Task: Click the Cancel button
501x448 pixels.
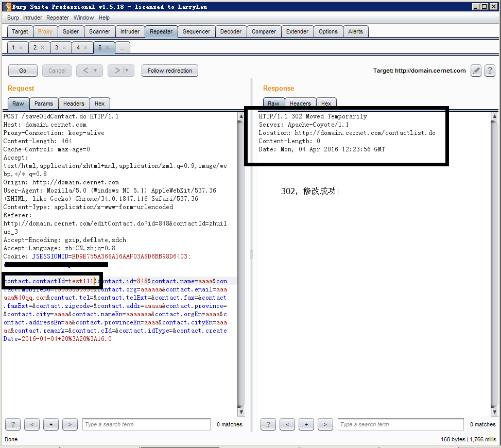Action: [57, 71]
